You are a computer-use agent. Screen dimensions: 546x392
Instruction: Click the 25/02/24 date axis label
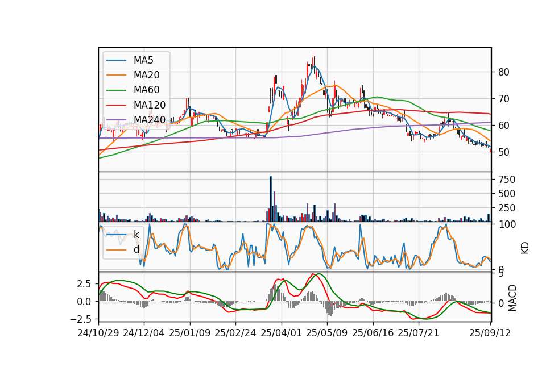tap(235, 333)
